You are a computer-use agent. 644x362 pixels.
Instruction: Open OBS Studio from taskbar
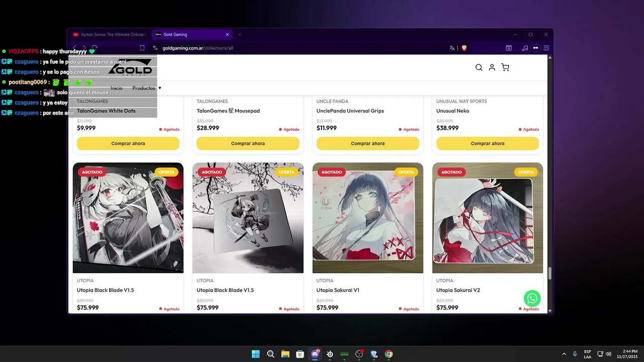click(x=359, y=354)
